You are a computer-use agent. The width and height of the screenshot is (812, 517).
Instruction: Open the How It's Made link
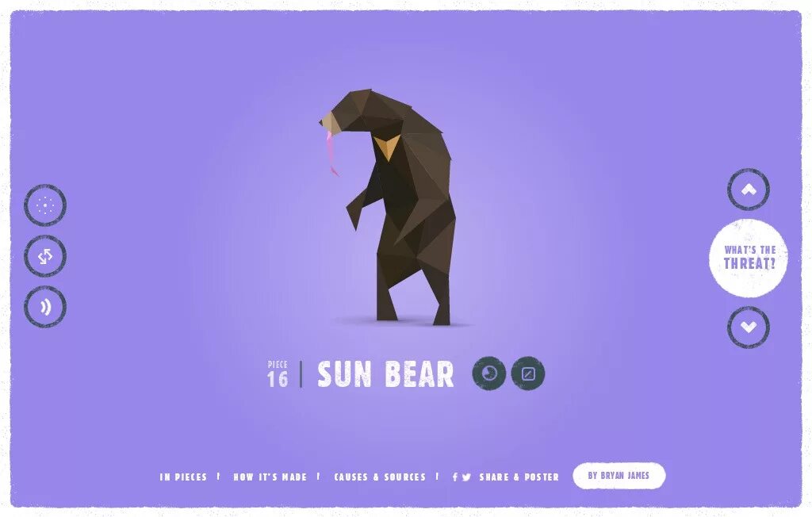pos(270,477)
